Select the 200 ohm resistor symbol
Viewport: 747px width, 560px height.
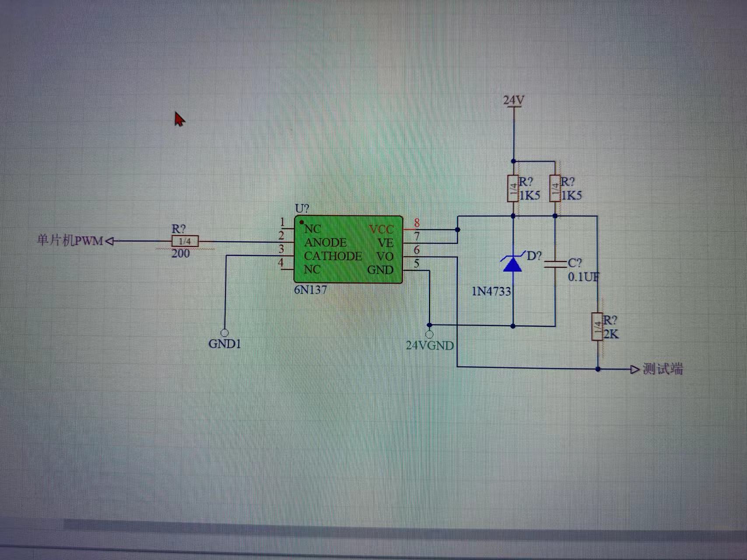(x=185, y=241)
